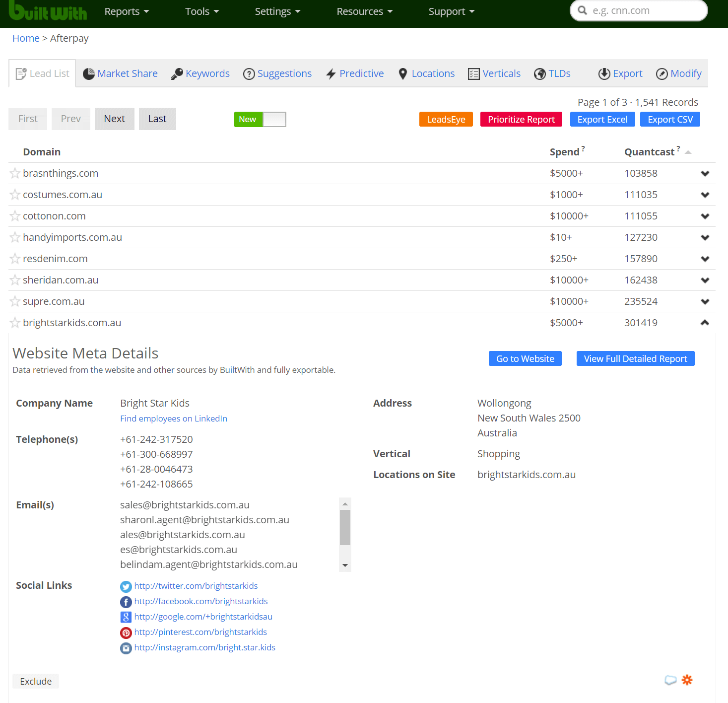728x703 pixels.
Task: Star the cottonon.com domain
Action: (15, 216)
